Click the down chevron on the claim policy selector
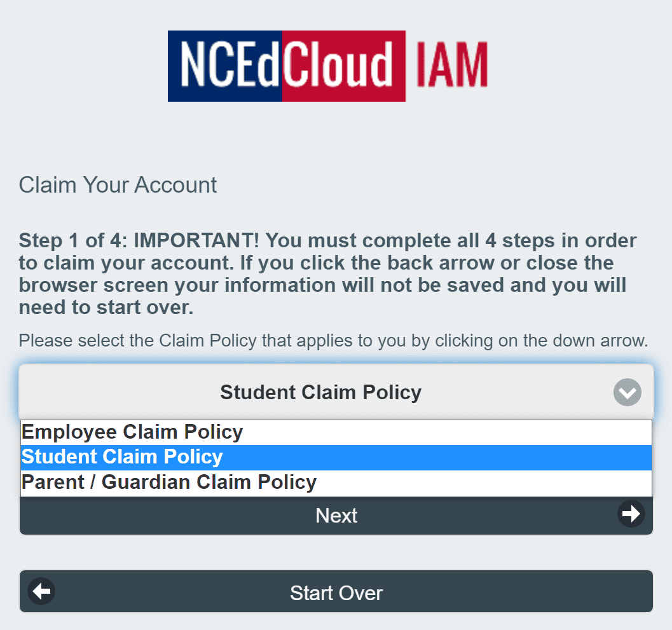 click(x=627, y=392)
